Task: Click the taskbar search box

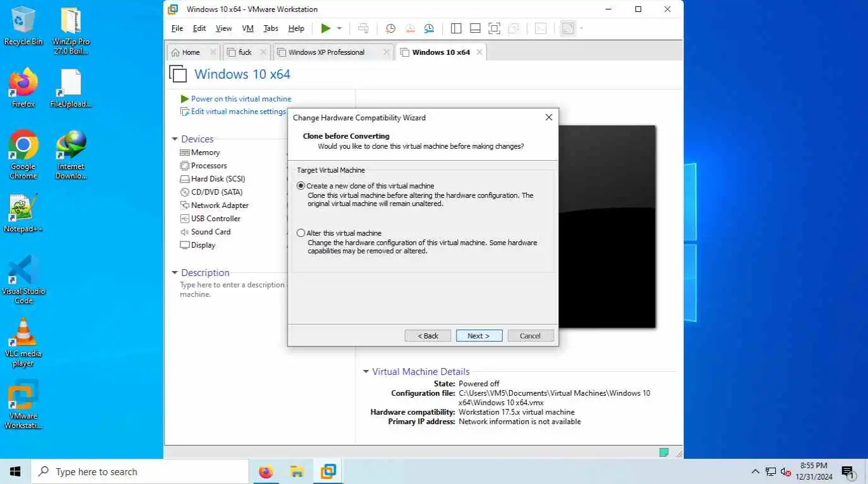Action: pyautogui.click(x=139, y=471)
